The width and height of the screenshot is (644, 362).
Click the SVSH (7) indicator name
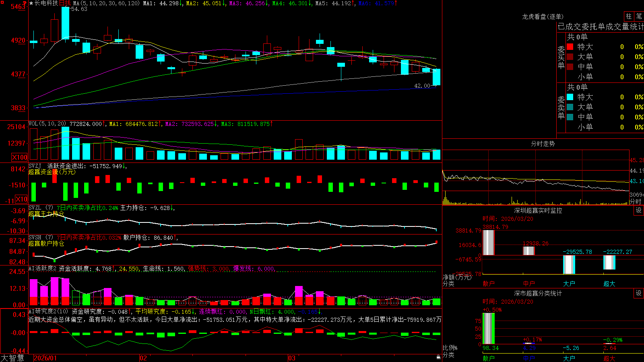point(41,238)
